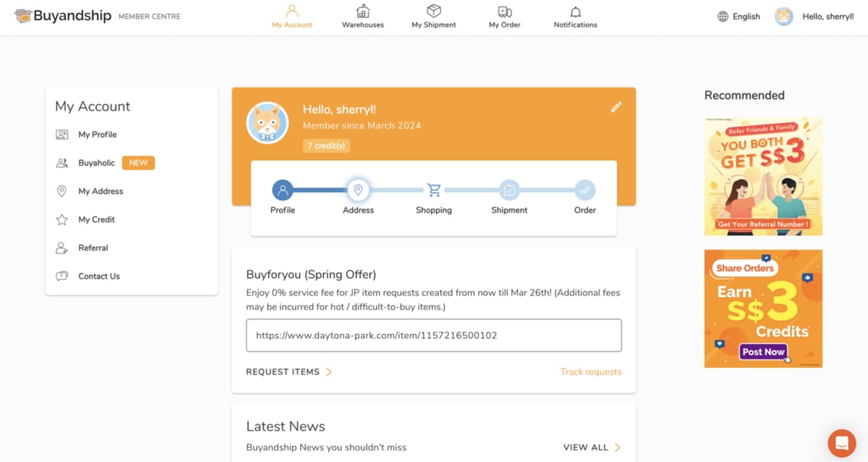This screenshot has height=462, width=868.
Task: Open the Share Orders promotional banner
Action: 763,309
